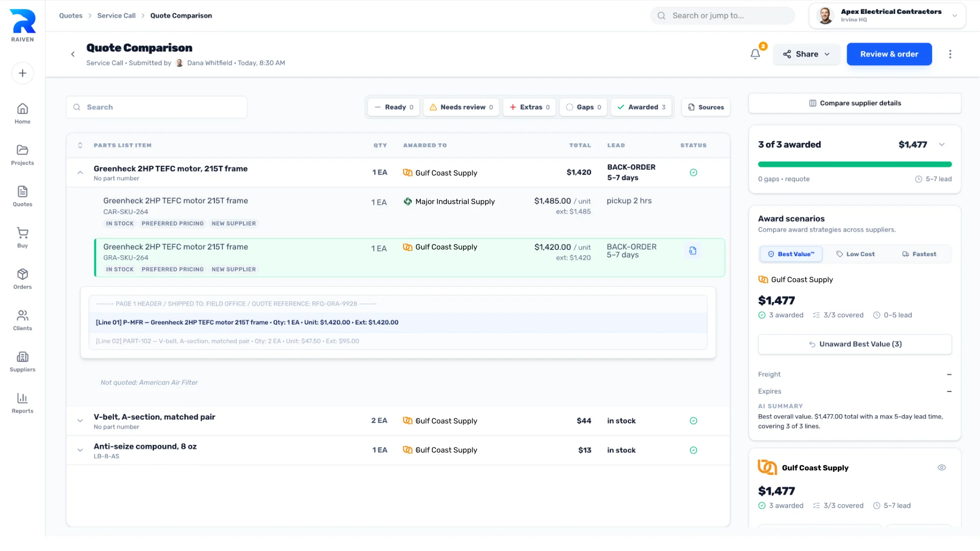980x551 pixels.
Task: Open the three-dot more options menu
Action: tap(950, 54)
